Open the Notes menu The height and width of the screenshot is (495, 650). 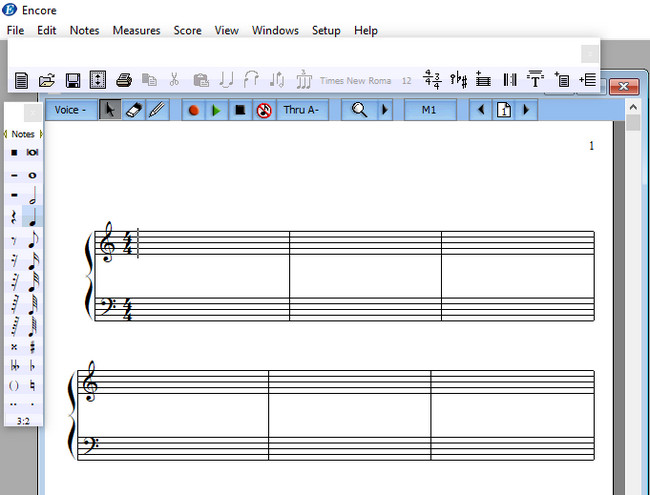[x=85, y=30]
